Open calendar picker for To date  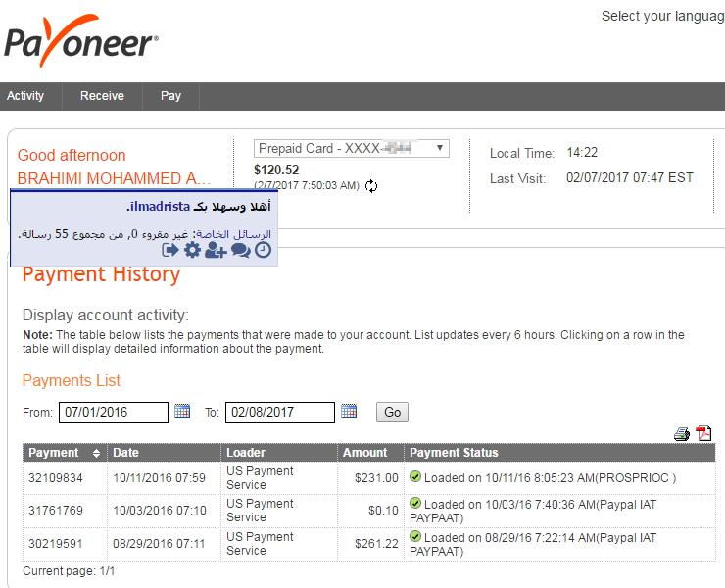pos(349,412)
